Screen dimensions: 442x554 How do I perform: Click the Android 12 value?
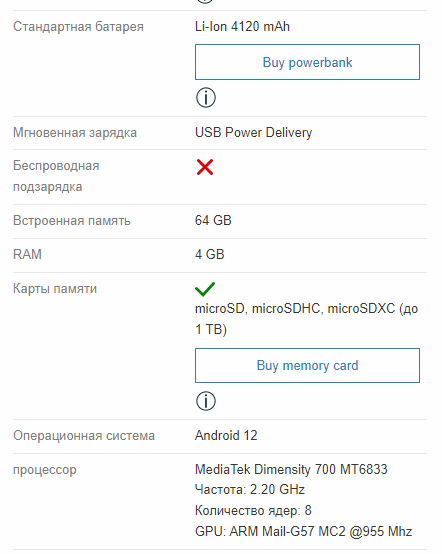[x=226, y=435]
